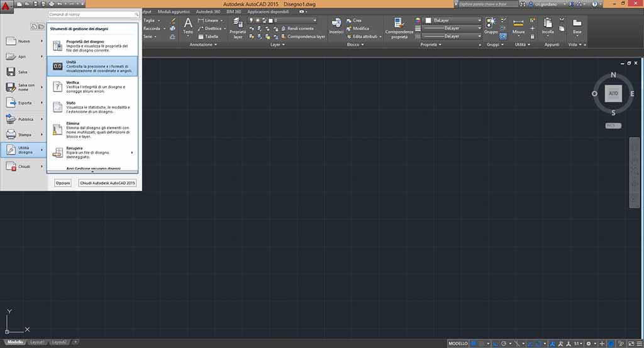
Task: Insert a Tabella from Annotation panel
Action: tap(209, 36)
